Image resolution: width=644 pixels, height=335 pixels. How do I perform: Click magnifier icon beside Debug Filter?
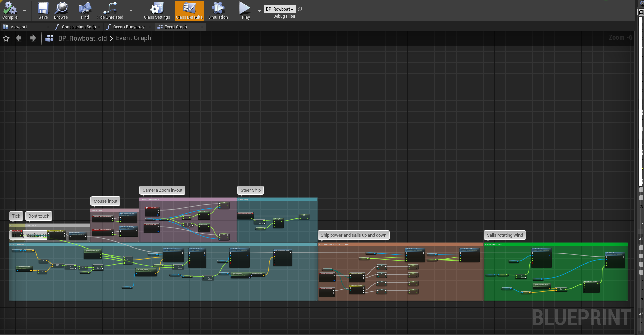point(300,9)
